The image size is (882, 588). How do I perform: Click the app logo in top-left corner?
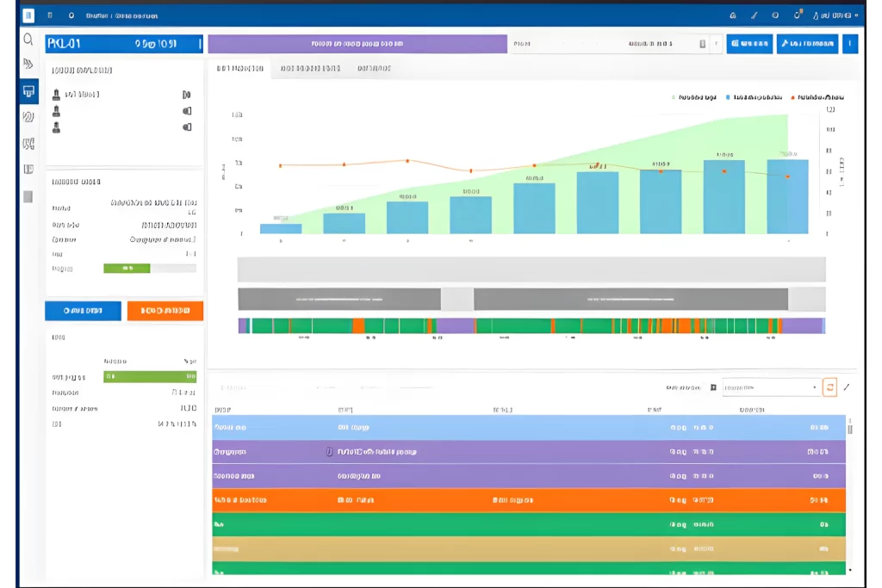click(x=28, y=15)
